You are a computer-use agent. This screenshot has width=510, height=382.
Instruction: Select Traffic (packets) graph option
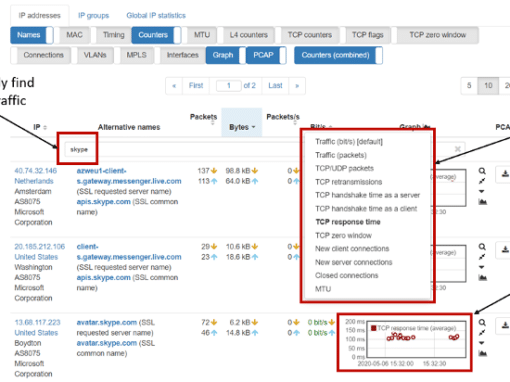pos(341,155)
